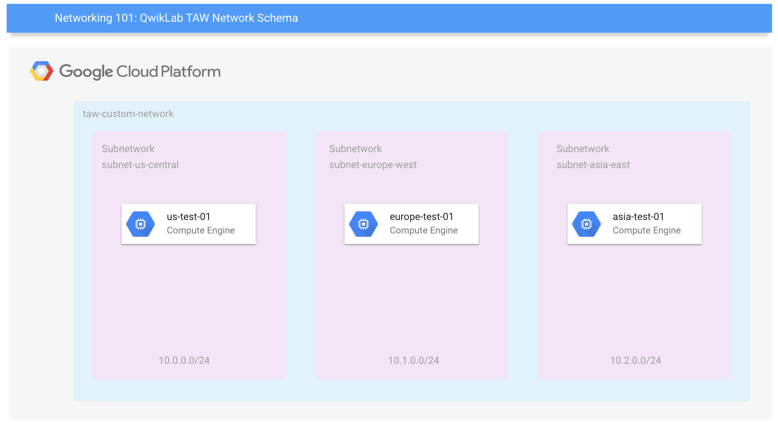Click the subnet-us-central label
This screenshot has width=778, height=430.
point(140,165)
